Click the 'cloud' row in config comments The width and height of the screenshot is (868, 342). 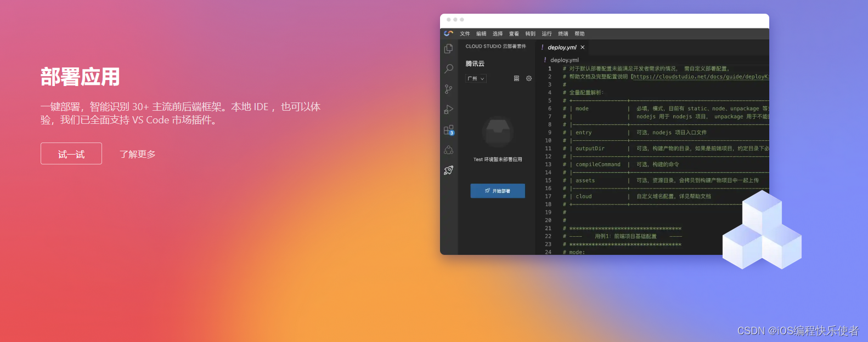pyautogui.click(x=636, y=196)
